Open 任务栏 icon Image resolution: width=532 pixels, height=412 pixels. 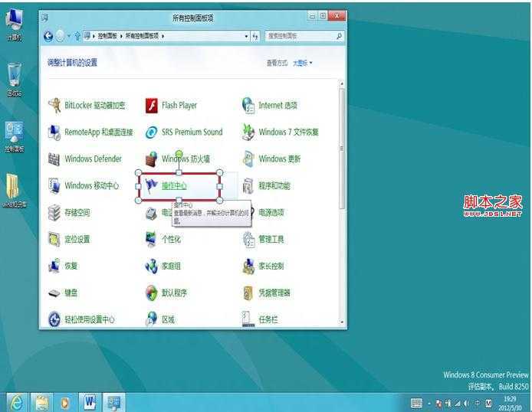point(248,319)
